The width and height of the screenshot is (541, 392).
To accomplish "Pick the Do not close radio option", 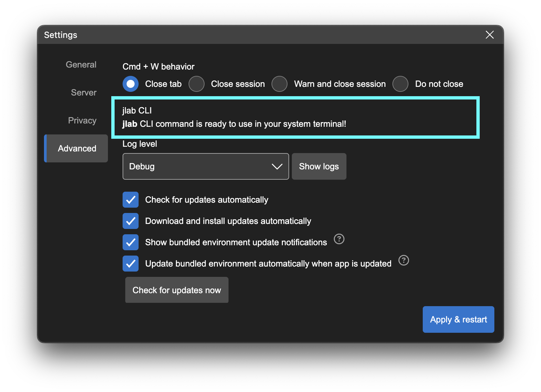I will tap(400, 84).
